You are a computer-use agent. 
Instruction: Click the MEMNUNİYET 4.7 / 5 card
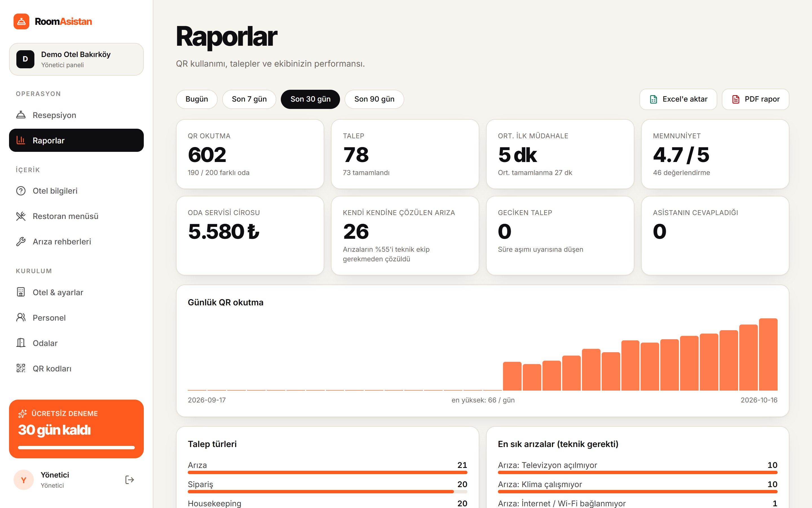click(715, 154)
